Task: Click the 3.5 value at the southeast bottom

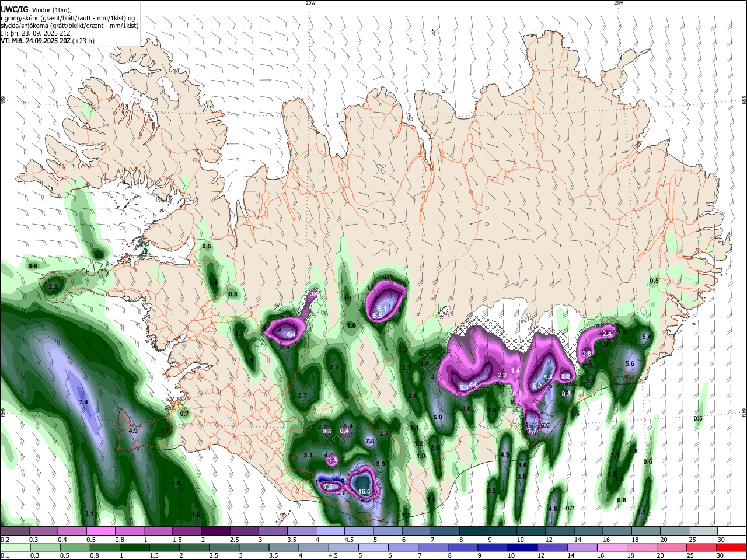Action: (641, 511)
